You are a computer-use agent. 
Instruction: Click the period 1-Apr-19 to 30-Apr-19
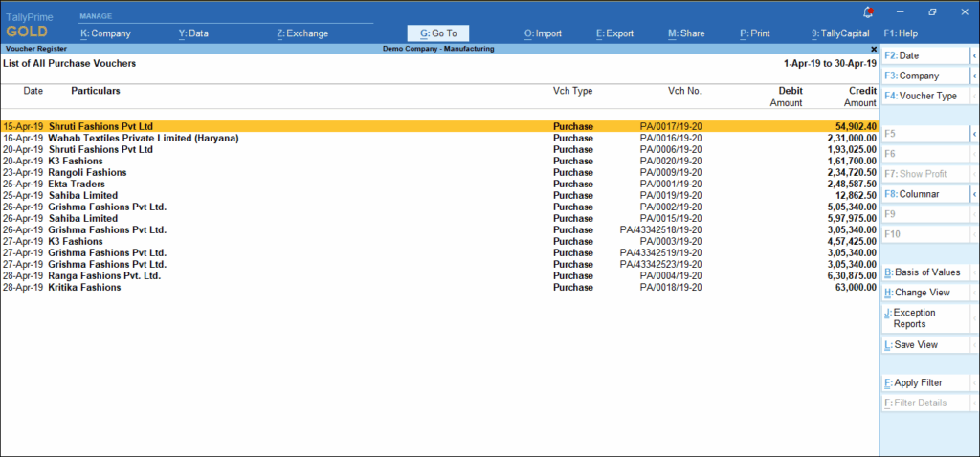click(x=830, y=63)
